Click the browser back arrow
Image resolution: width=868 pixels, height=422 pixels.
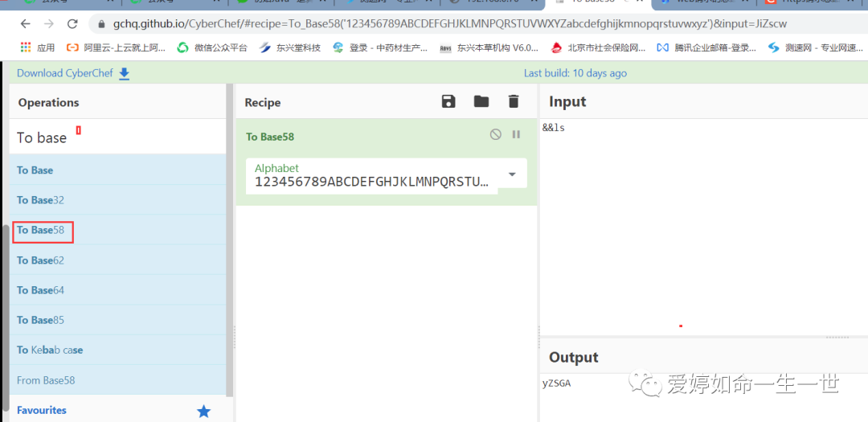coord(25,24)
